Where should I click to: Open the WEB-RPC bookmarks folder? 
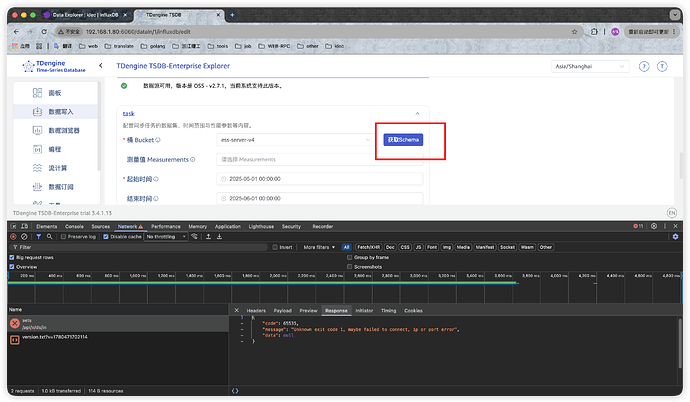click(275, 46)
